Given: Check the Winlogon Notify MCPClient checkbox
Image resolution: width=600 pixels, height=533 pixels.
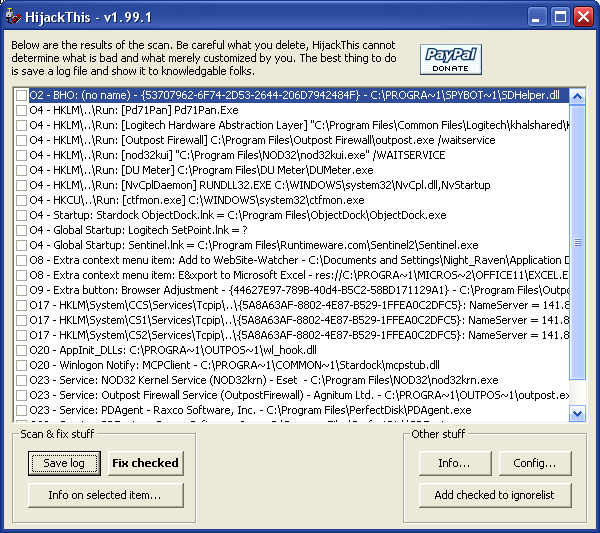Looking at the screenshot, I should pos(21,365).
